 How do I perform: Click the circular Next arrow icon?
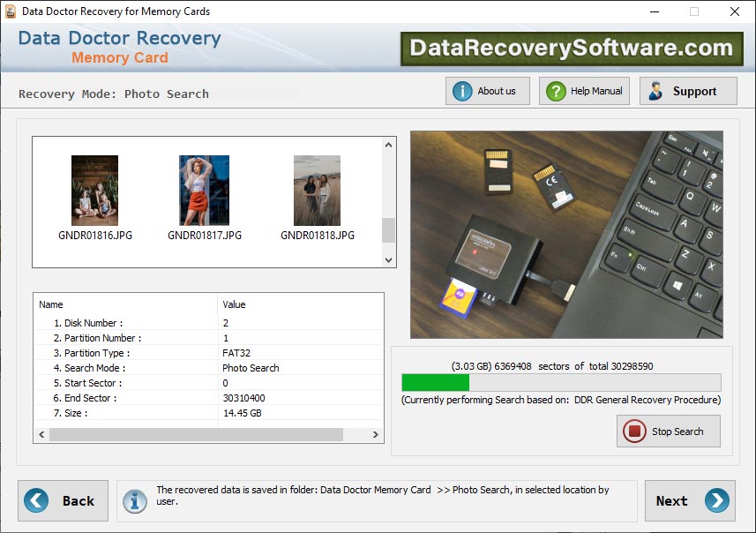pyautogui.click(x=715, y=500)
